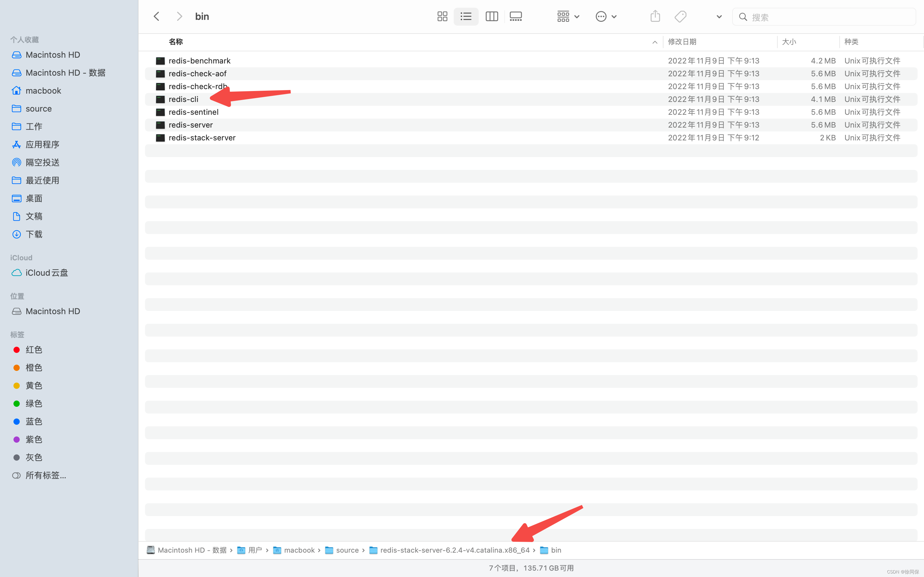Select Macintosh HD under 位置
Image resolution: width=924 pixels, height=577 pixels.
click(53, 311)
